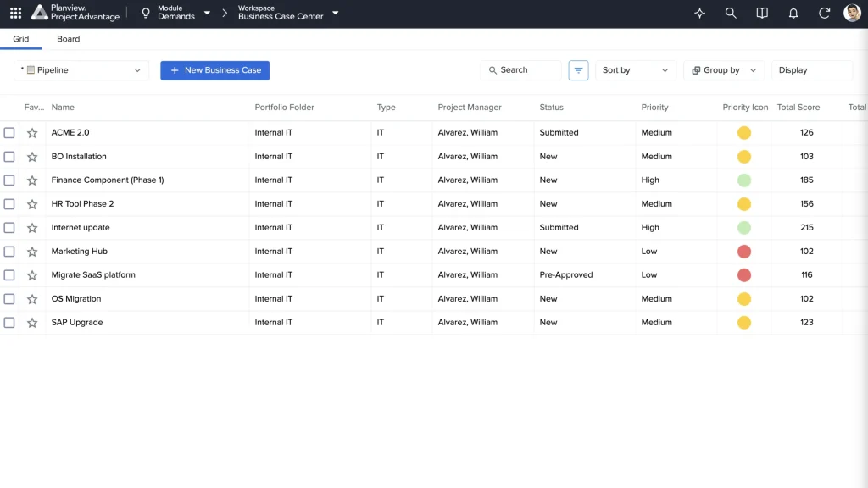
Task: Open the Sort by dropdown
Action: pyautogui.click(x=636, y=70)
